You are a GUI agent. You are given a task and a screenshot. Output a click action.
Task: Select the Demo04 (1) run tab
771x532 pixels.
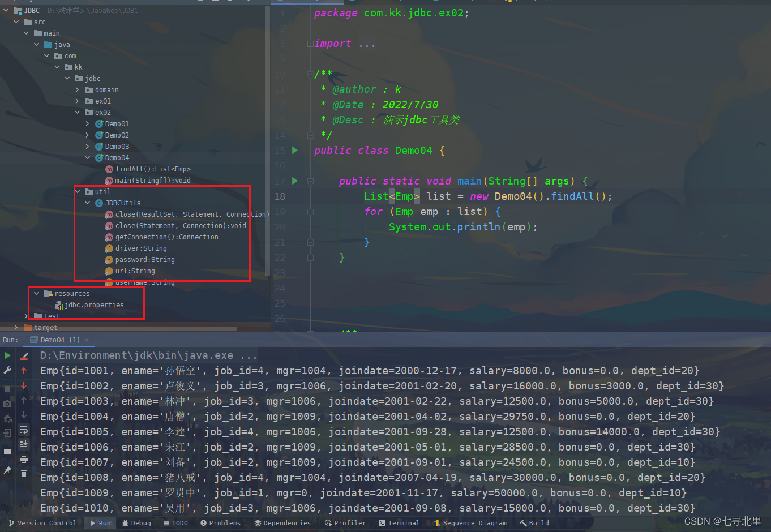tap(60, 340)
